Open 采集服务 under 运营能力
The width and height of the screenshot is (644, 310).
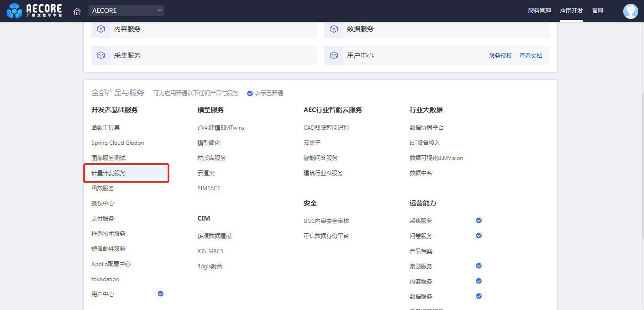(421, 221)
